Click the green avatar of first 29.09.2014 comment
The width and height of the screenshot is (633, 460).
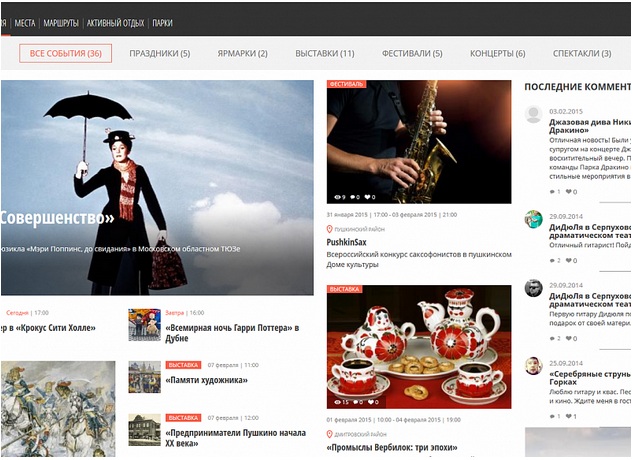[x=534, y=219]
